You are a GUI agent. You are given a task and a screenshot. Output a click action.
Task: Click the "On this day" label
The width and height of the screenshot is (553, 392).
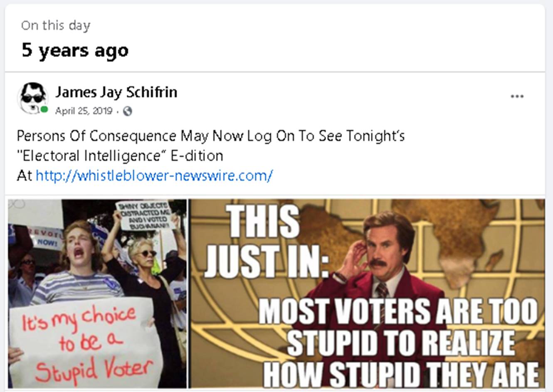point(56,25)
